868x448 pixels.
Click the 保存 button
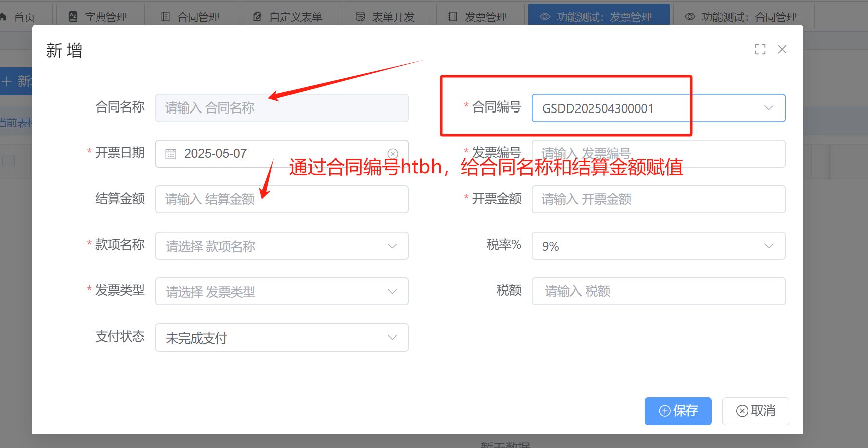point(677,411)
